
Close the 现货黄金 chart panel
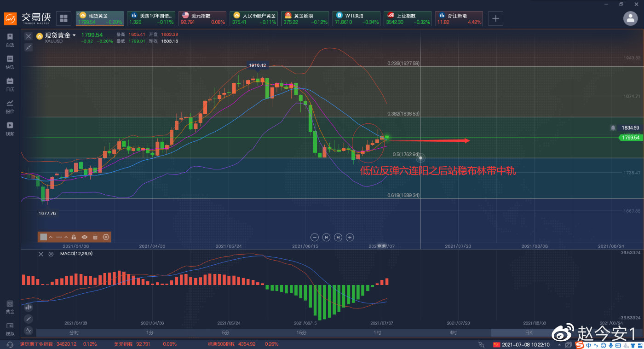(29, 36)
